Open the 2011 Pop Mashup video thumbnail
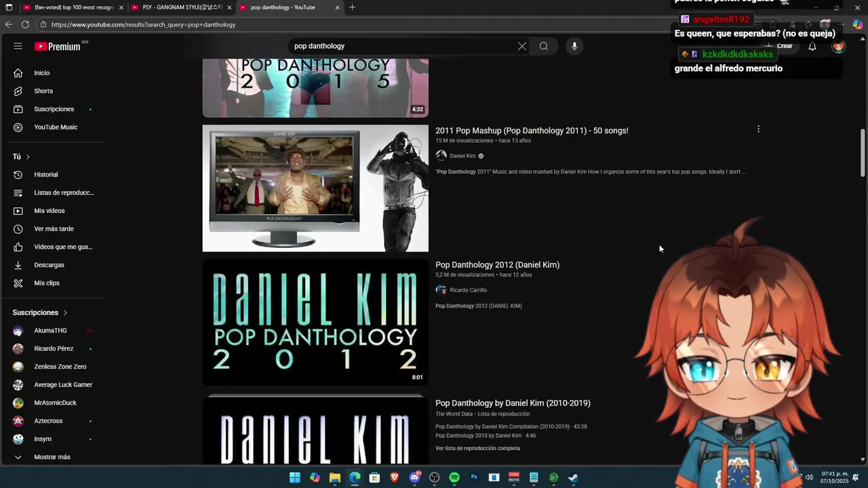Viewport: 868px width, 488px height. click(x=315, y=188)
